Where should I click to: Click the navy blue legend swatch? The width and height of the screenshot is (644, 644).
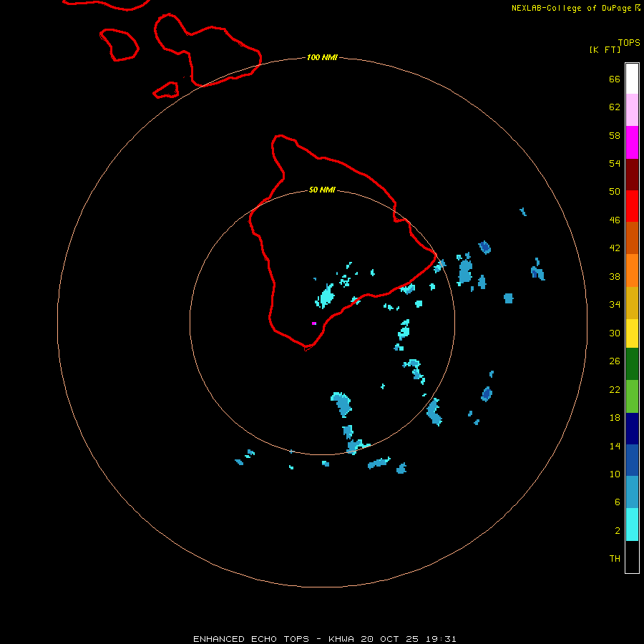(x=632, y=429)
